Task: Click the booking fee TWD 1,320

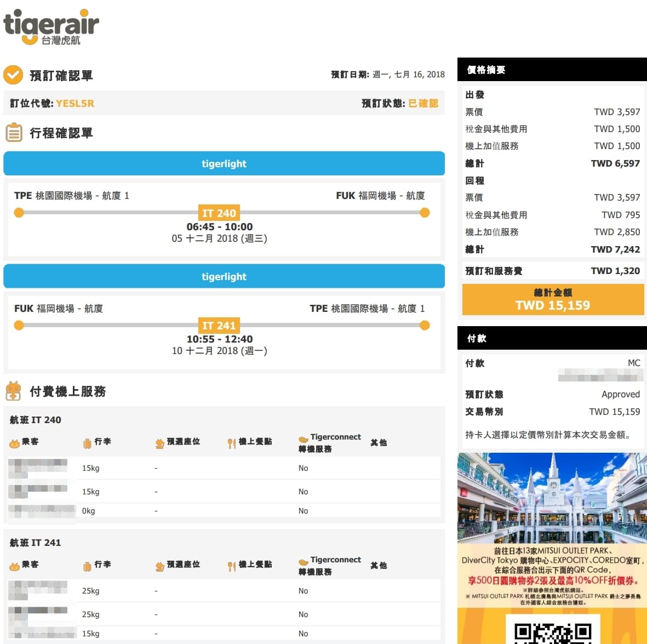Action: point(615,270)
